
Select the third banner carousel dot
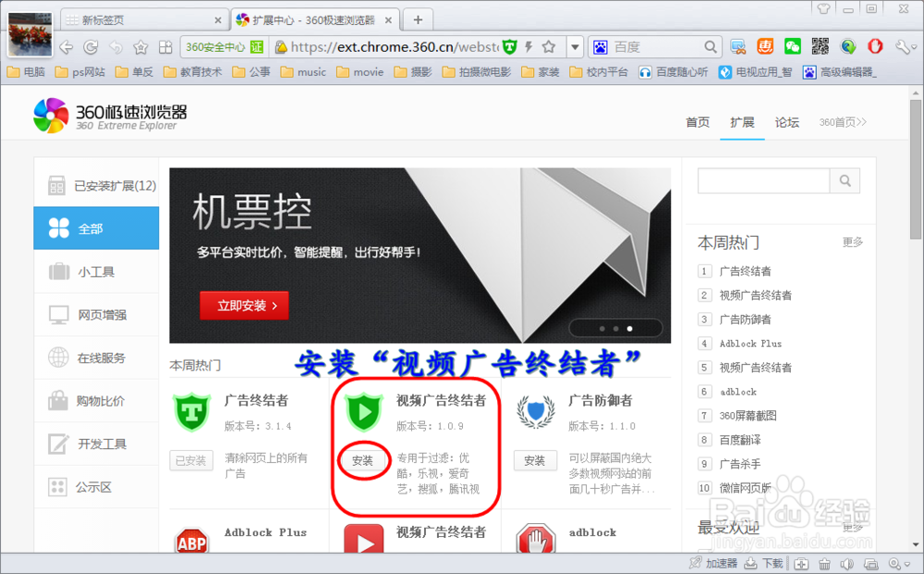pos(630,328)
